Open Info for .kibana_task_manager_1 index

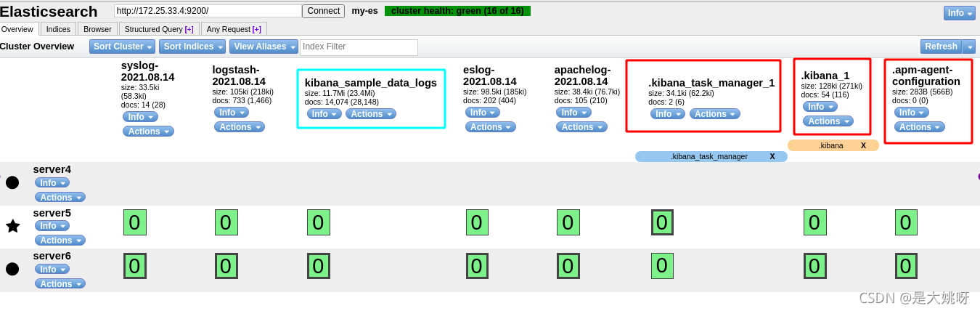tap(668, 114)
